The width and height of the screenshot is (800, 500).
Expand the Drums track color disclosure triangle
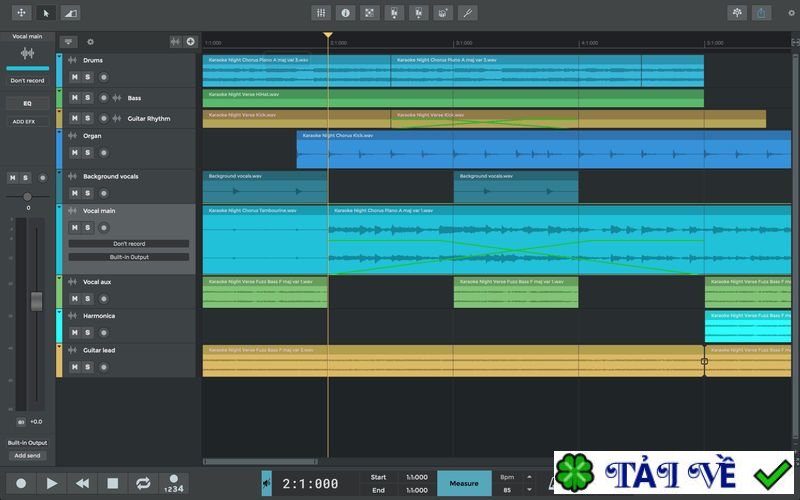[x=59, y=56]
